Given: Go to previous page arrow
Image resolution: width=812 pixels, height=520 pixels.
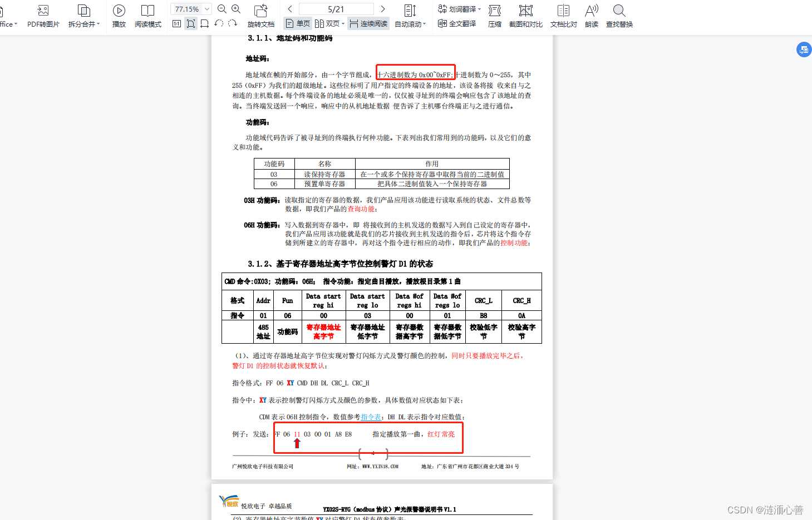Looking at the screenshot, I should click(x=290, y=9).
